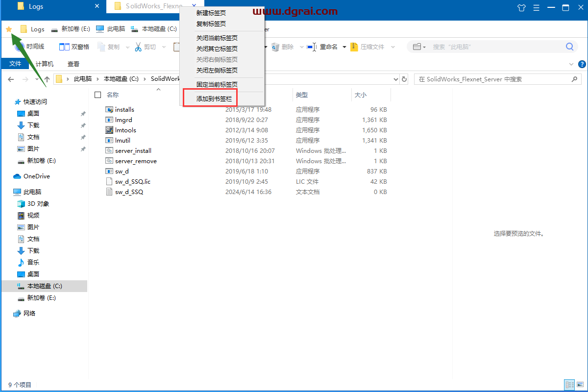Viewport: 588px width, 392px height.
Task: Choose 关闭其它标签页 from context menu
Action: [x=217, y=49]
